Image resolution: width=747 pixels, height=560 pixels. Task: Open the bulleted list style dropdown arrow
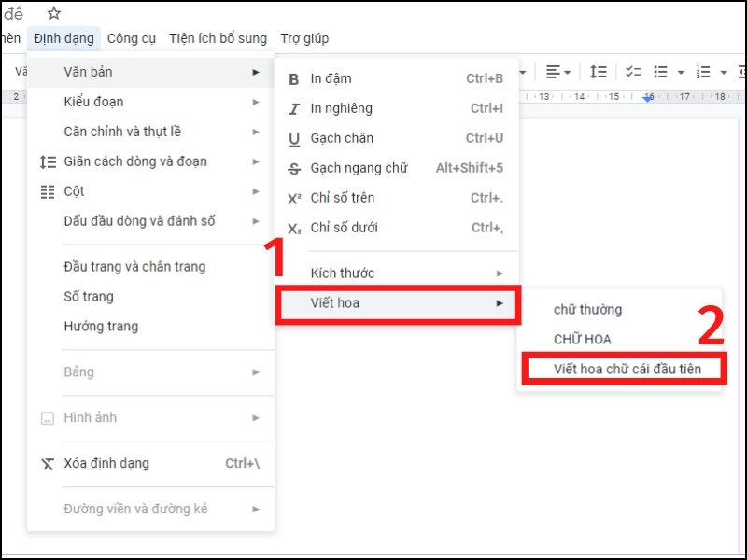tap(681, 73)
